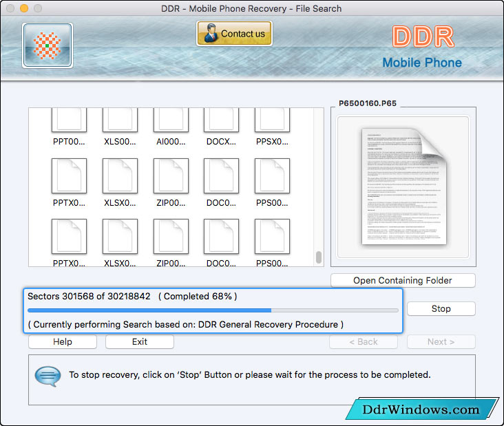Select the XLS00... file icon

[x=120, y=120]
